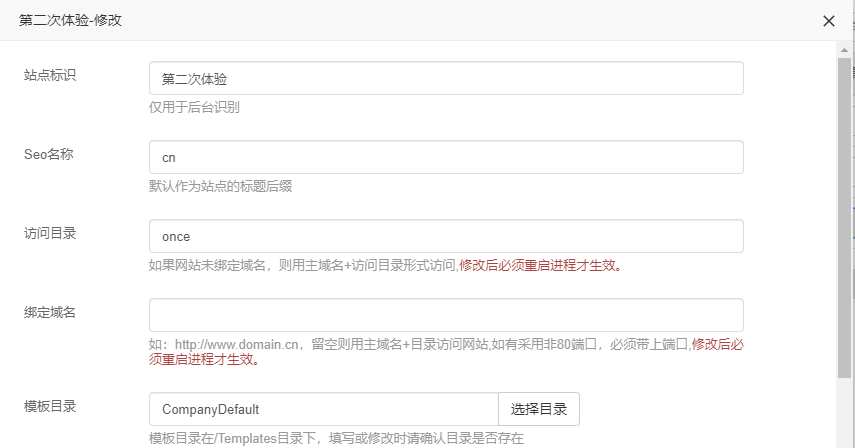Click the scrollbar up arrow
The height and width of the screenshot is (448, 855).
(845, 49)
